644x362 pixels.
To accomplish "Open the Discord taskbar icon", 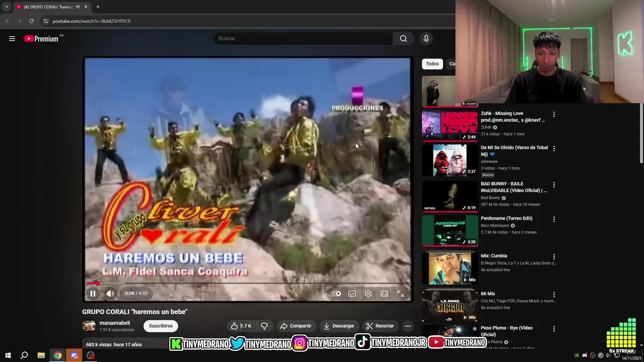I will pos(74,355).
